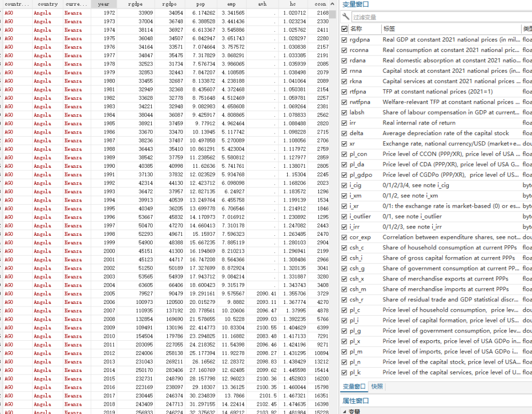Toggle checkbox for the csh_x variable

point(344,279)
